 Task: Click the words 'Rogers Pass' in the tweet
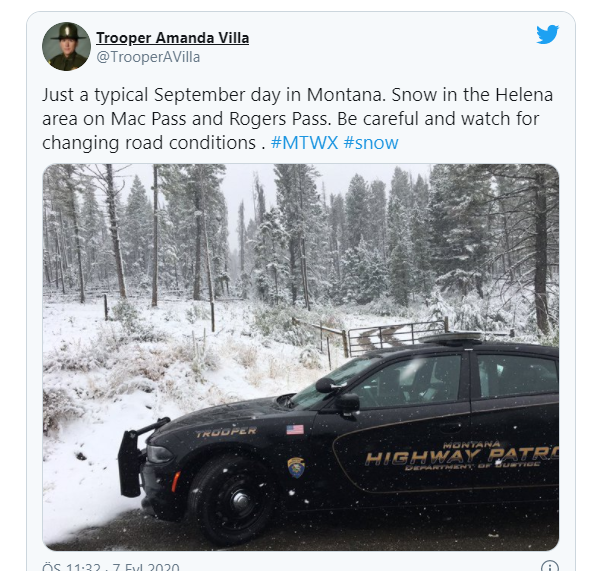[x=278, y=119]
